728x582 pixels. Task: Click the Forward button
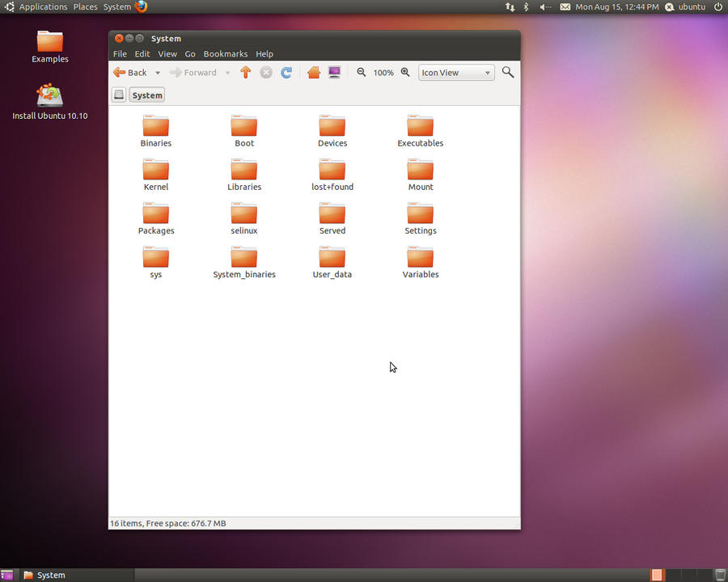(x=193, y=73)
